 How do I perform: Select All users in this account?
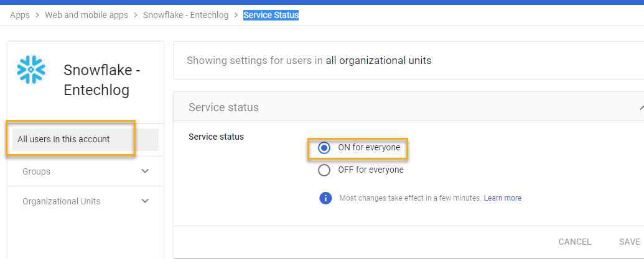click(x=85, y=139)
